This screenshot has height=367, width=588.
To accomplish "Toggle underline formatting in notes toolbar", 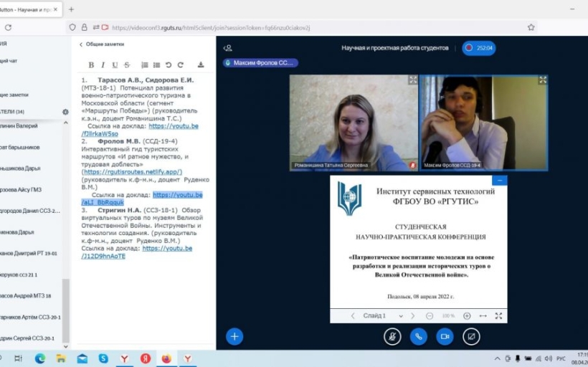I will 115,65.
